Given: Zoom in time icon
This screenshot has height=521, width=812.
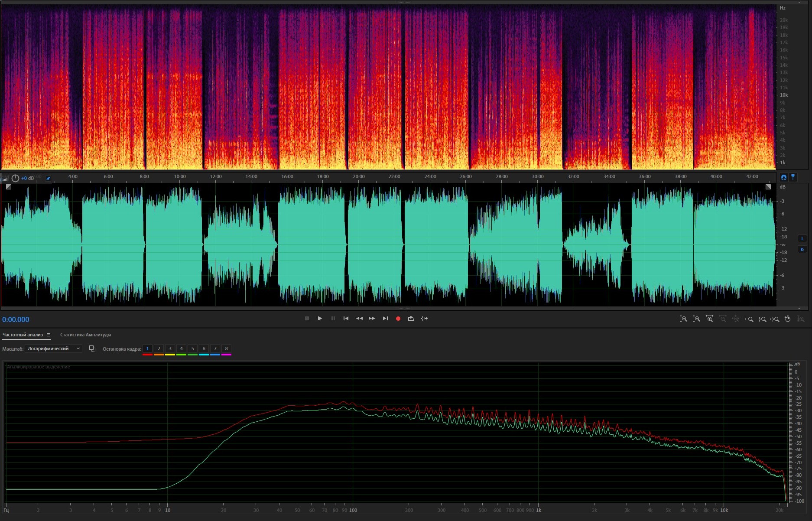Looking at the screenshot, I should 709,319.
